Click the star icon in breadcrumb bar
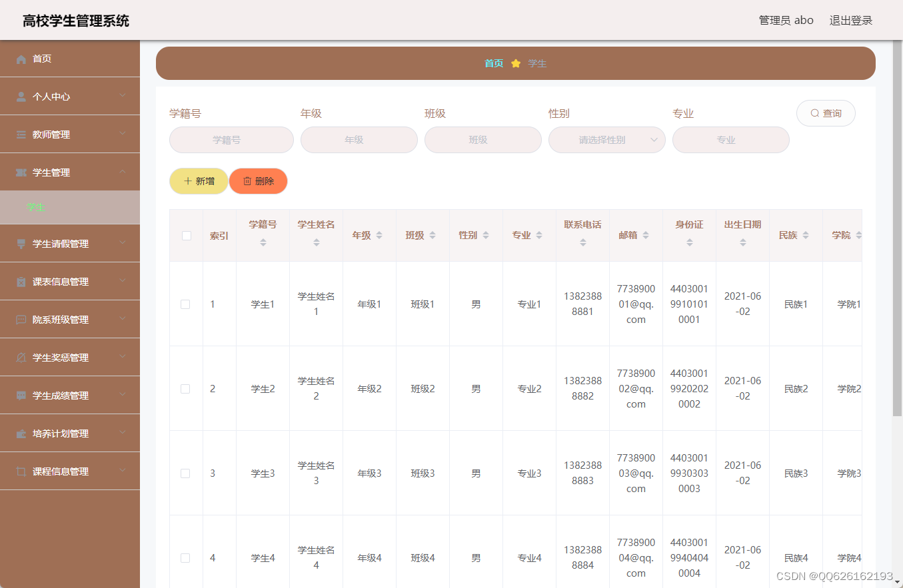The width and height of the screenshot is (903, 588). (516, 63)
